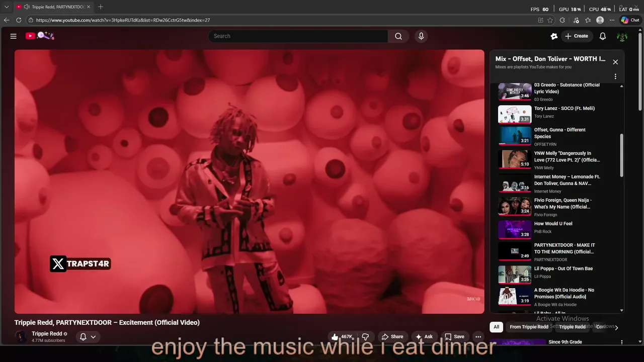Close the Mix playlist panel
This screenshot has width=644, height=362.
(615, 62)
